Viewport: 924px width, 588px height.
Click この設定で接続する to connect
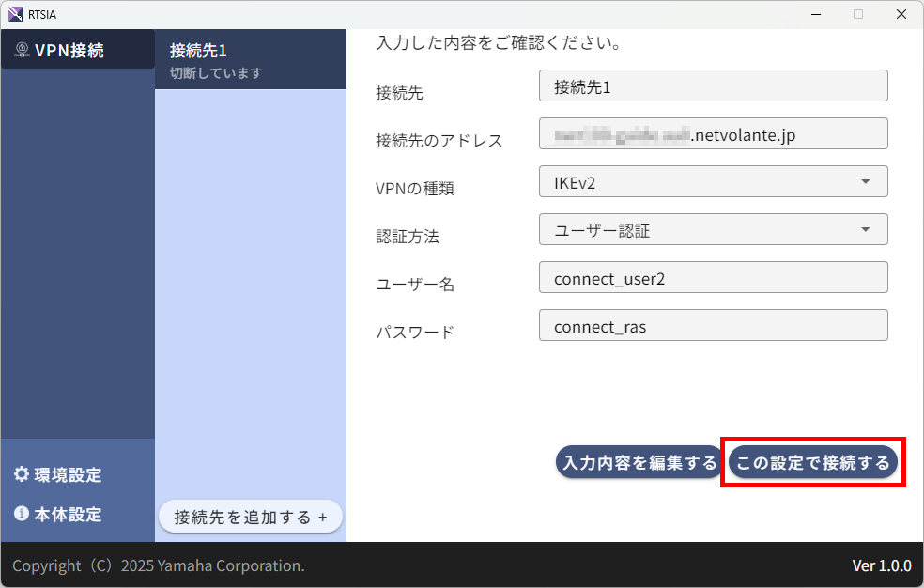coord(813,462)
